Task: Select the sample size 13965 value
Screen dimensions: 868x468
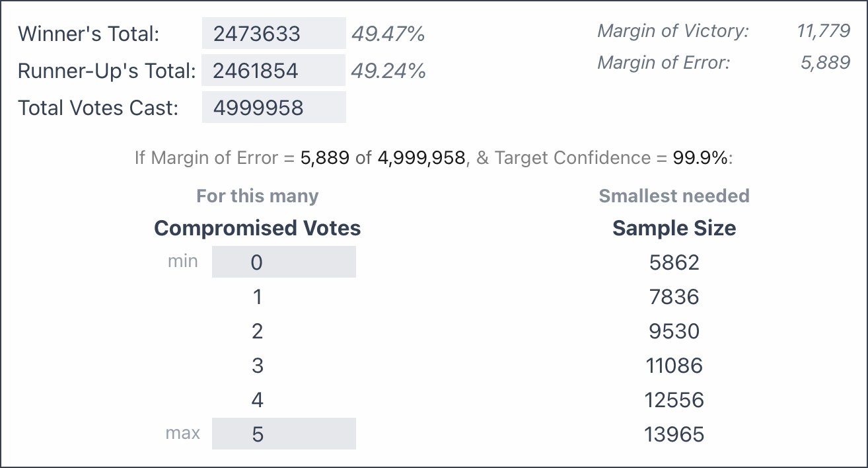Action: click(x=674, y=434)
